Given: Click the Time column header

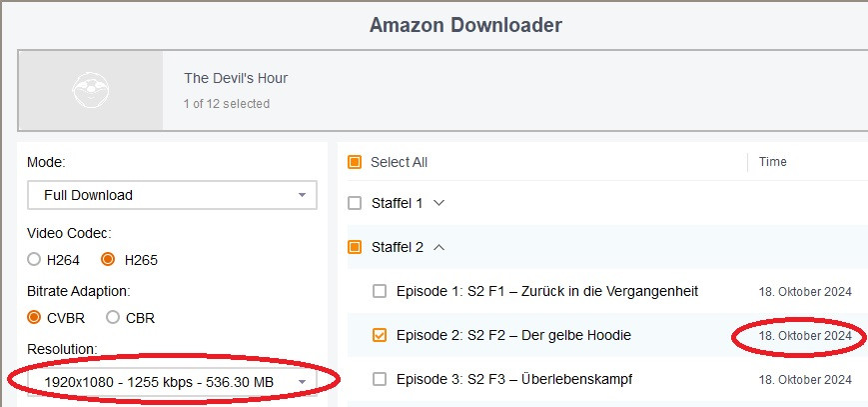Looking at the screenshot, I should [x=772, y=162].
